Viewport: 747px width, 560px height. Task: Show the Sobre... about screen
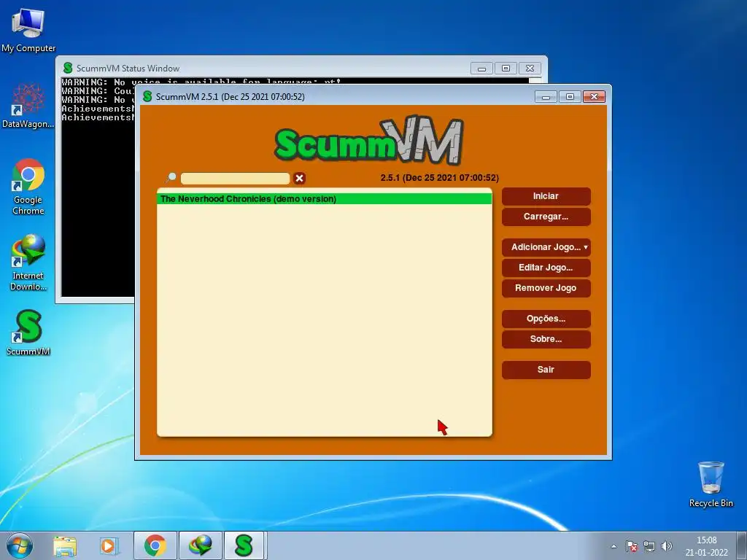[546, 339]
